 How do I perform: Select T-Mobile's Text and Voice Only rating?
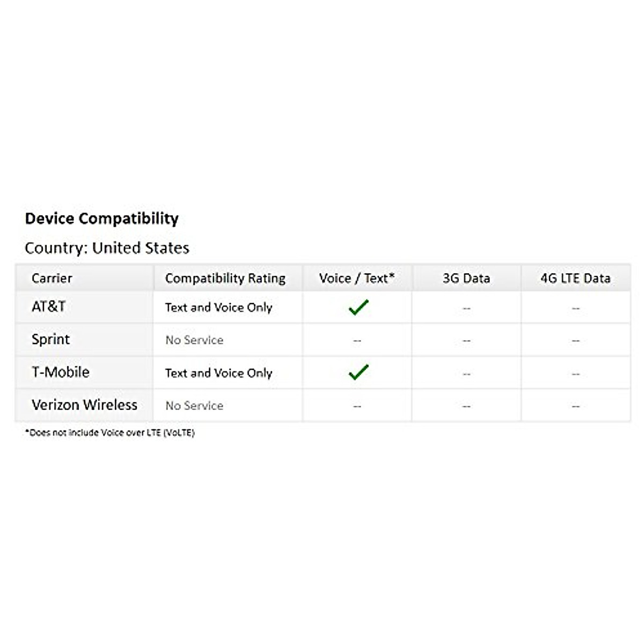[x=218, y=373]
